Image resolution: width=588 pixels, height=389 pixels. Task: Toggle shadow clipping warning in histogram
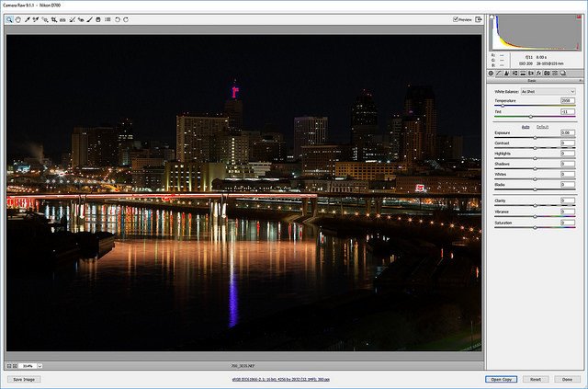493,17
